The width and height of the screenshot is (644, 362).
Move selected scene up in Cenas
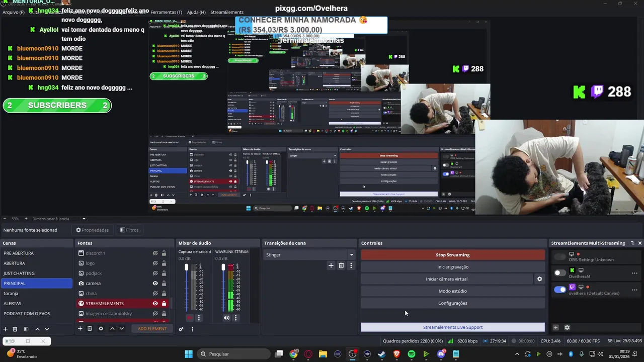pos(37,329)
